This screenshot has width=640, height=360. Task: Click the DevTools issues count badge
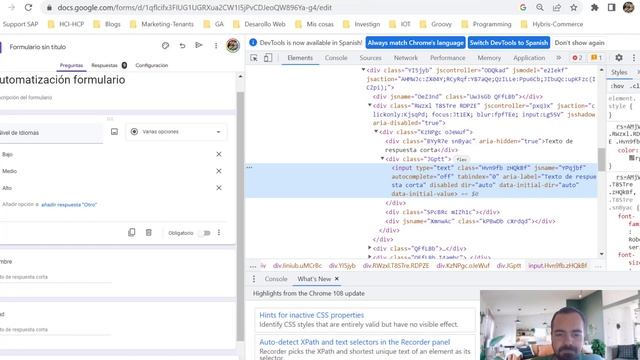point(596,58)
